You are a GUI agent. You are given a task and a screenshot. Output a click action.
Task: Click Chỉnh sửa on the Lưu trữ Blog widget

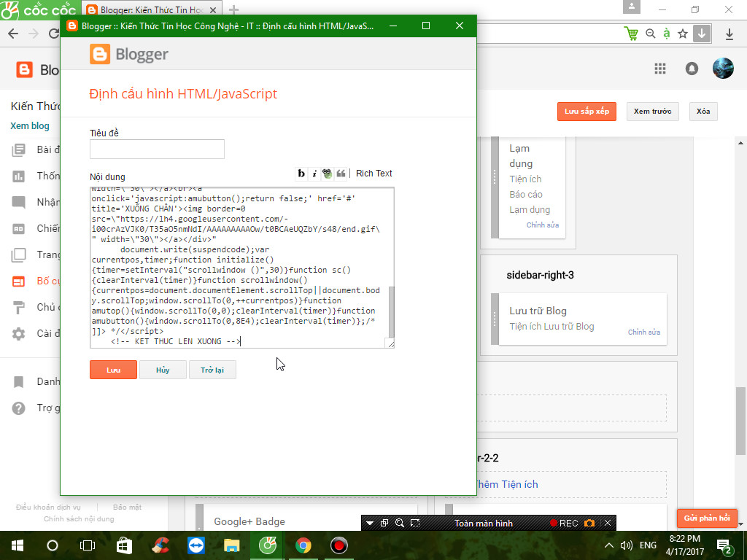(x=644, y=332)
